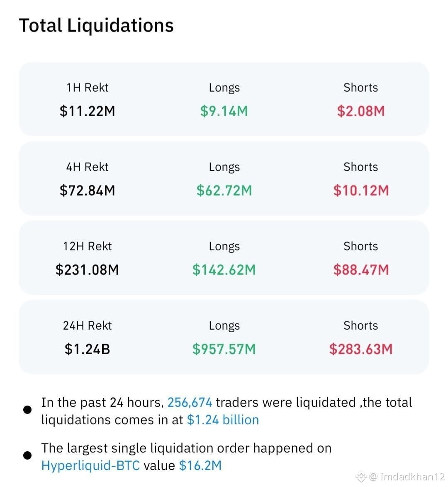Click the Total Liquidations heading
This screenshot has height=487, width=448.
96,25
